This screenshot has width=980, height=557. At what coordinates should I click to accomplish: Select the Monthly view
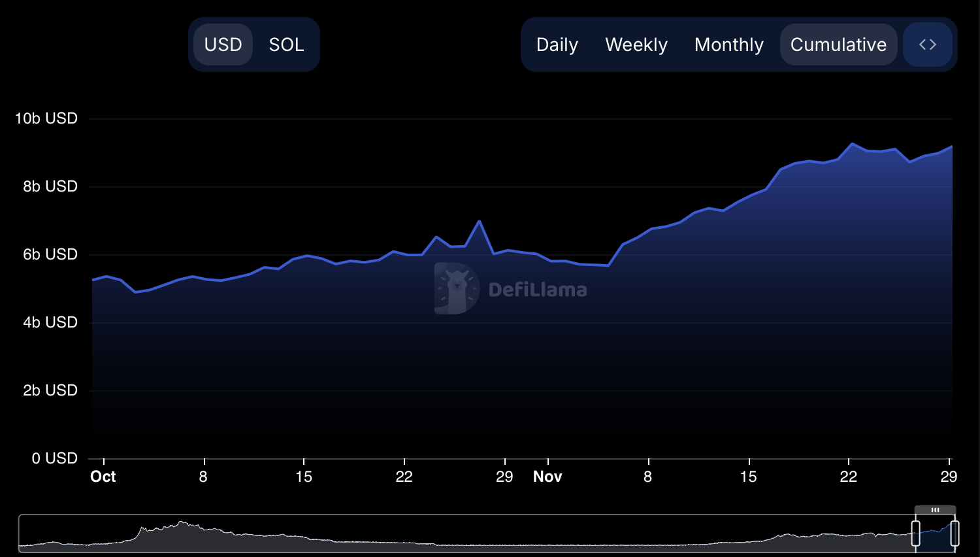click(x=729, y=44)
